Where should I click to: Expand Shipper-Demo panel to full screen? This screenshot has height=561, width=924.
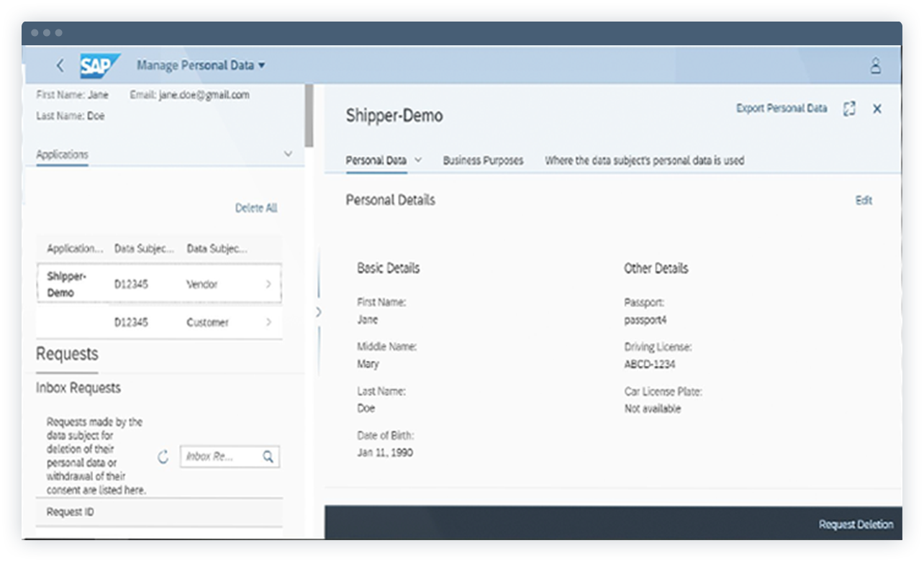[x=850, y=109]
